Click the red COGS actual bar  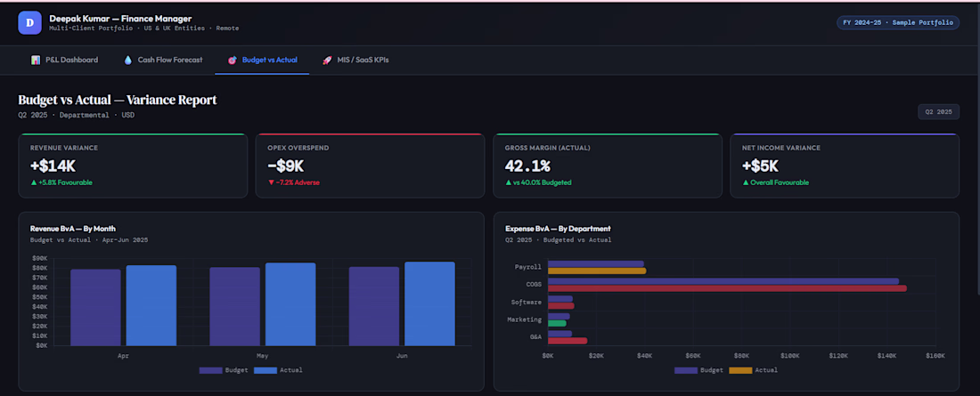click(727, 288)
